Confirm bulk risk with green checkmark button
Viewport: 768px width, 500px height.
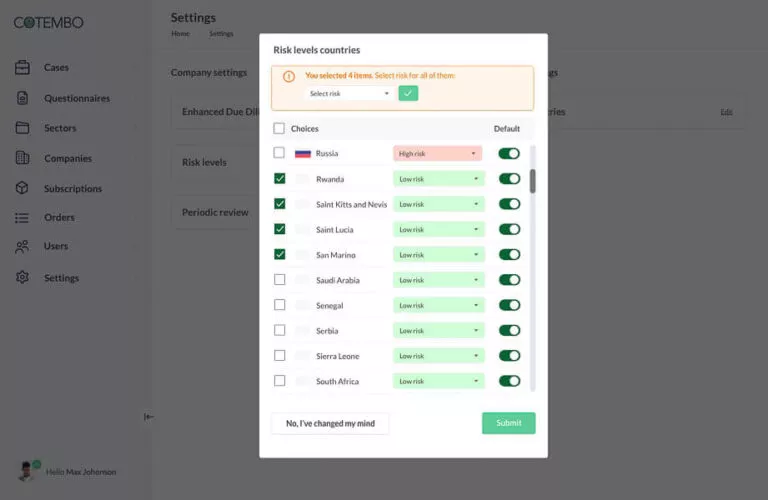408,93
